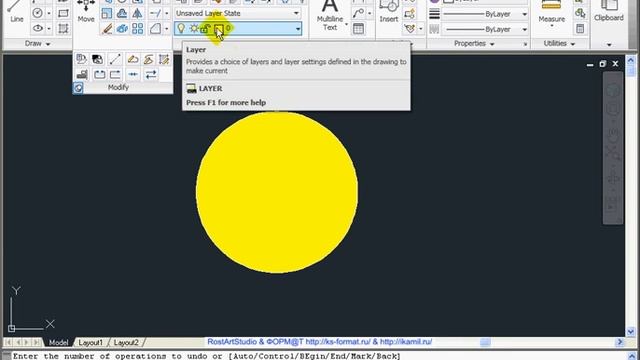Viewport: 640px width, 360px height.
Task: Click the Multileader tool icon
Action: click(x=358, y=13)
